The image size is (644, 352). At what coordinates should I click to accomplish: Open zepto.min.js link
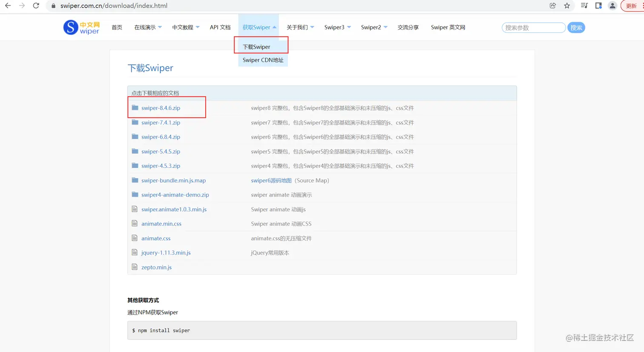(x=156, y=267)
